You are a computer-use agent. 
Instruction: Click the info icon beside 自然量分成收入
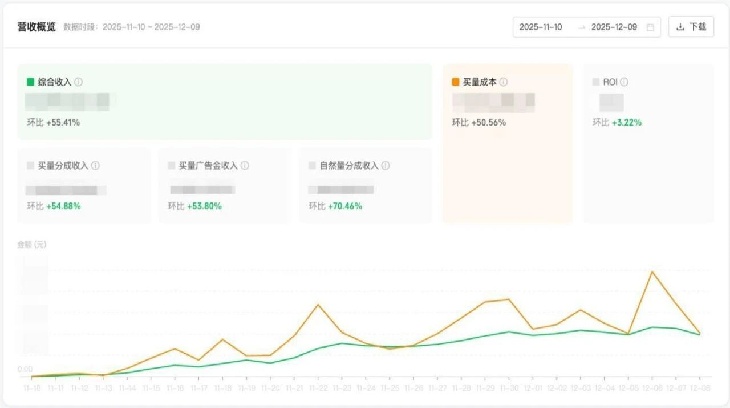(386, 166)
